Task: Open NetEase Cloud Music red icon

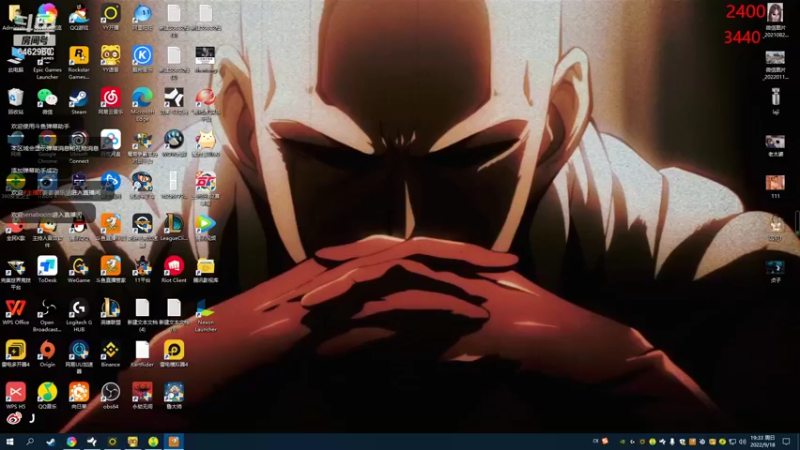Action: click(110, 101)
